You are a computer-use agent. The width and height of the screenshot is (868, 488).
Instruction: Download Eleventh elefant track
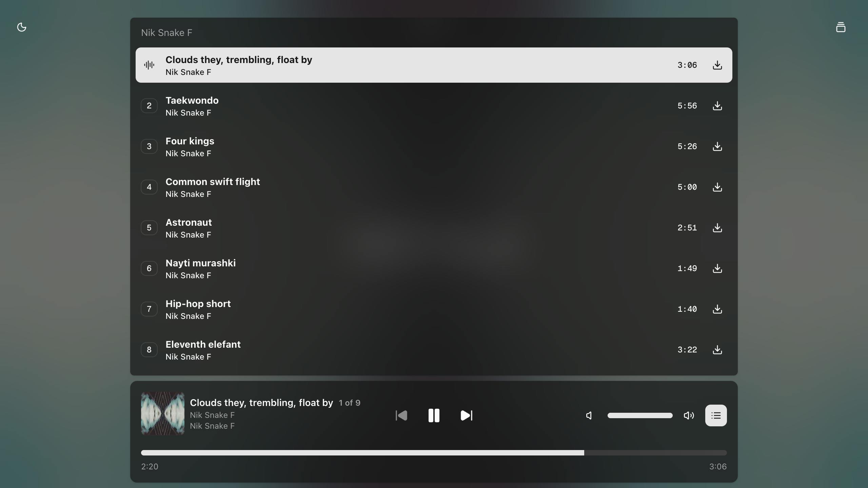(717, 350)
